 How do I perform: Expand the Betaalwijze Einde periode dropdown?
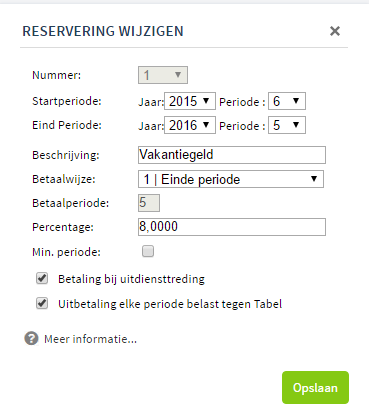point(231,179)
